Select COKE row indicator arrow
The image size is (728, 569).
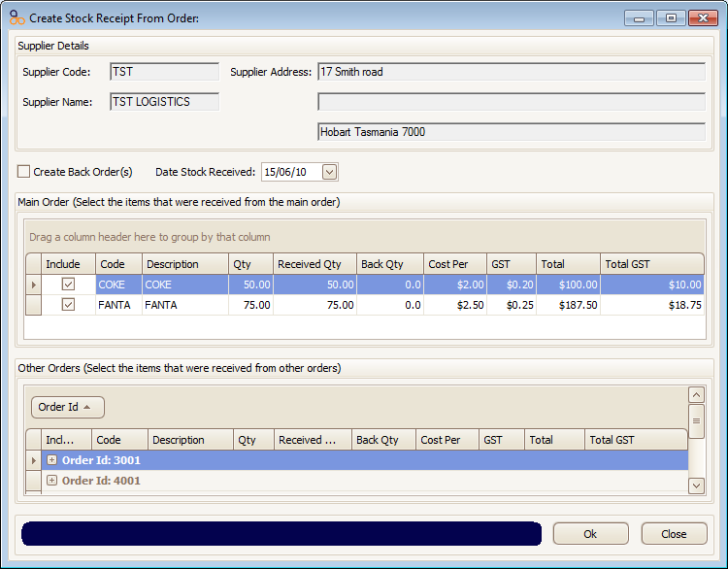(x=33, y=284)
